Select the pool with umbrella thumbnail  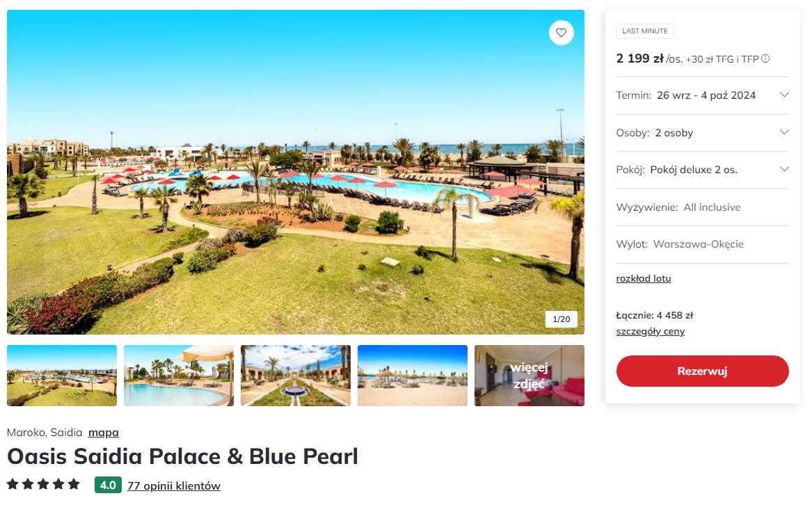click(179, 376)
